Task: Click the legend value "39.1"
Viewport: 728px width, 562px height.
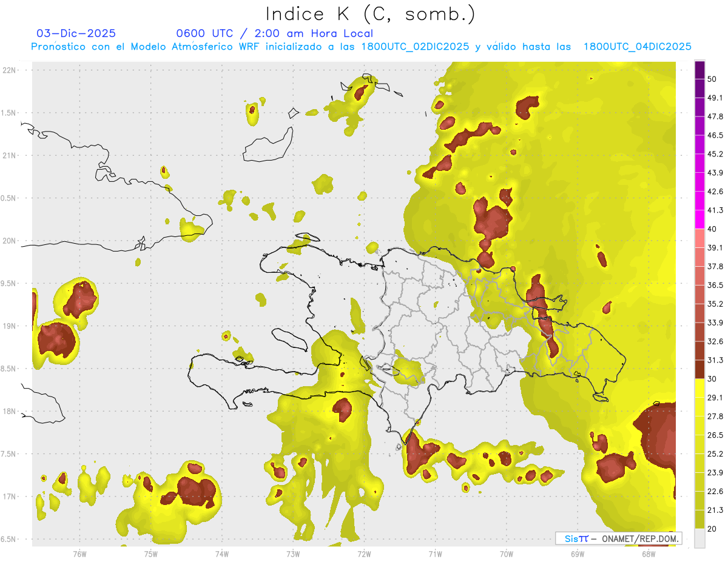Action: pos(716,248)
